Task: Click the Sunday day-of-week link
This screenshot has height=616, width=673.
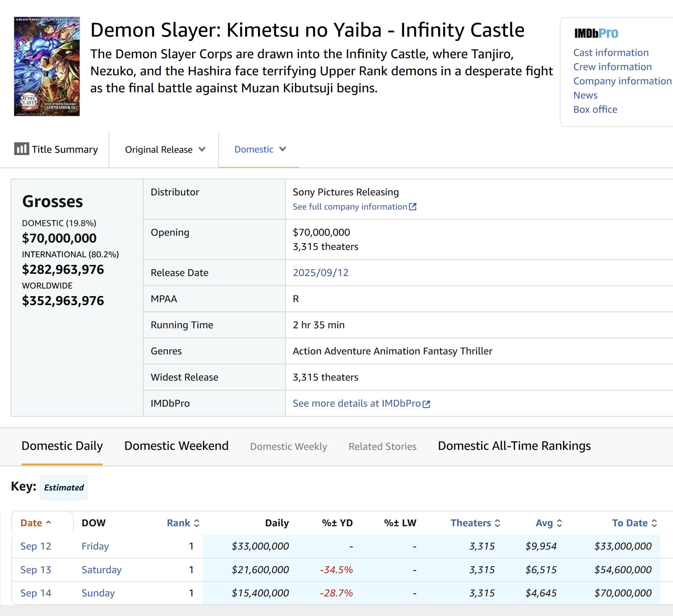Action: [x=98, y=593]
